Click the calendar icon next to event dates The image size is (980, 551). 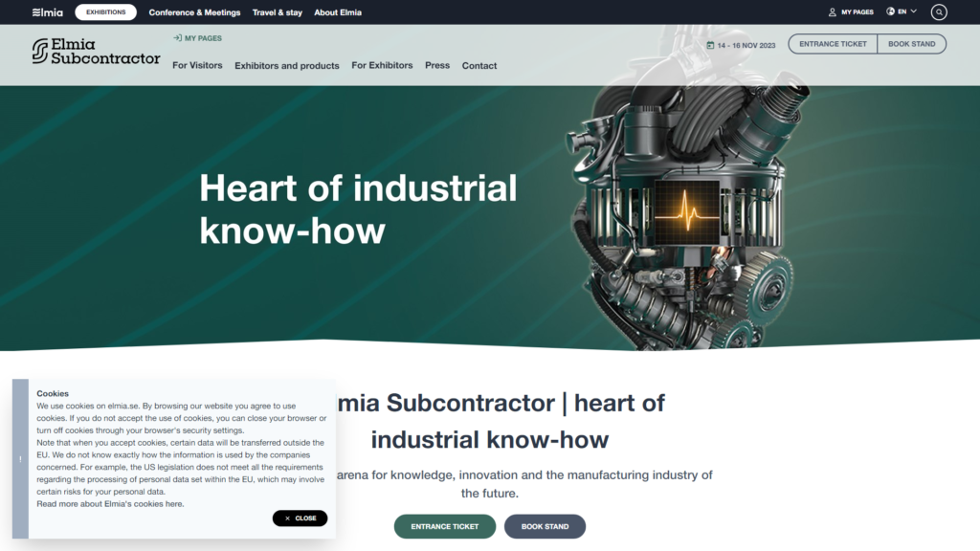pos(710,45)
